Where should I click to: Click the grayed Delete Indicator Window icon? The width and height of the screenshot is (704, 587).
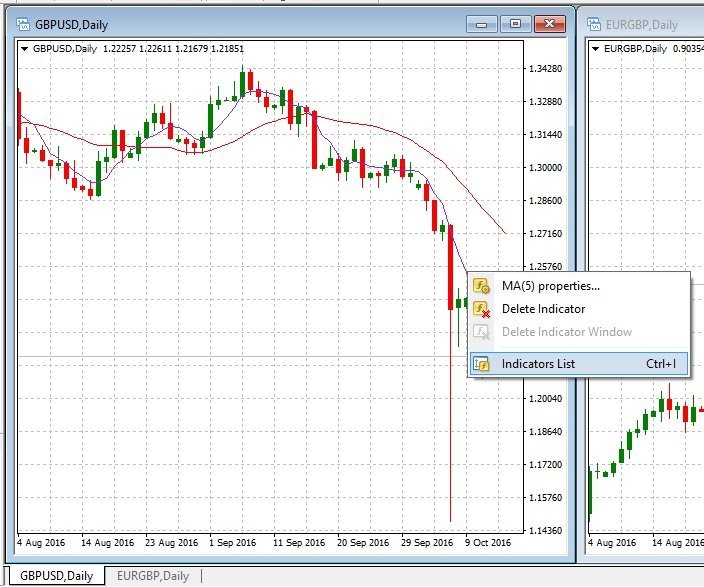click(481, 332)
